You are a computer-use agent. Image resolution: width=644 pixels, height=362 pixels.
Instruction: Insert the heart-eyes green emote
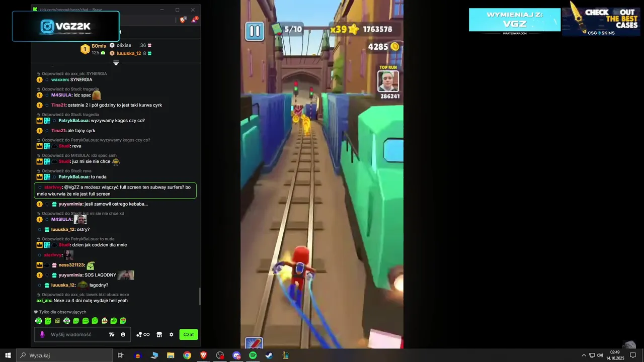coord(123,321)
